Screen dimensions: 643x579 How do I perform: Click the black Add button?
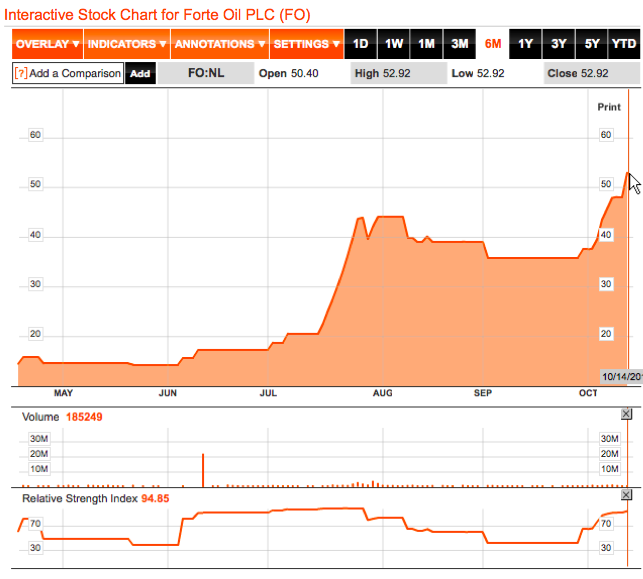(140, 73)
